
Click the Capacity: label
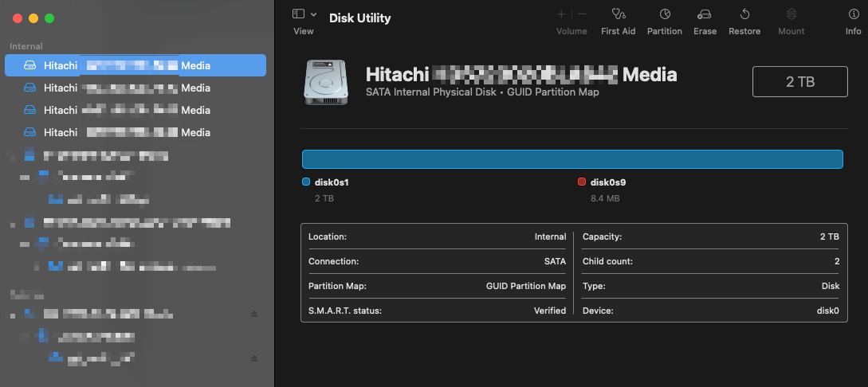pos(603,236)
